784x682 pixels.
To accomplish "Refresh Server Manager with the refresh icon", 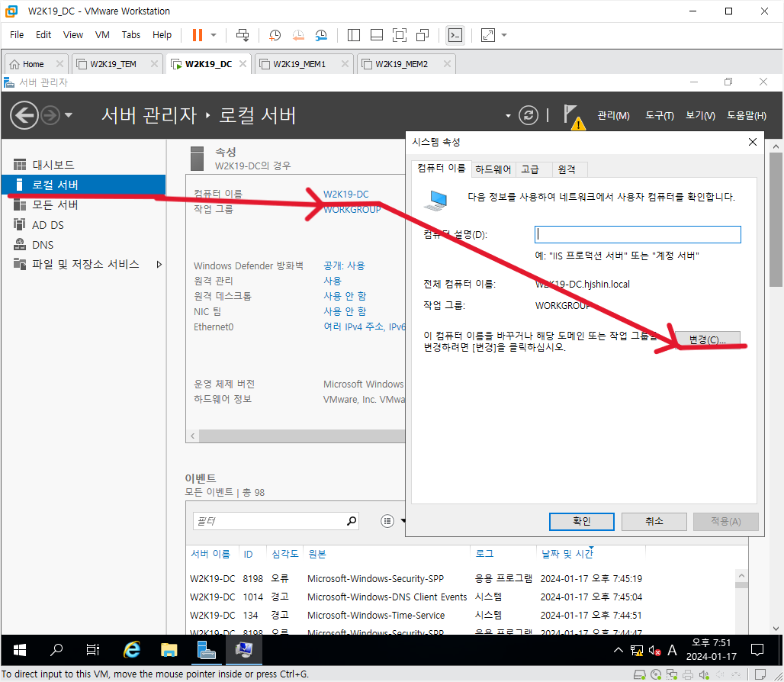I will point(528,115).
